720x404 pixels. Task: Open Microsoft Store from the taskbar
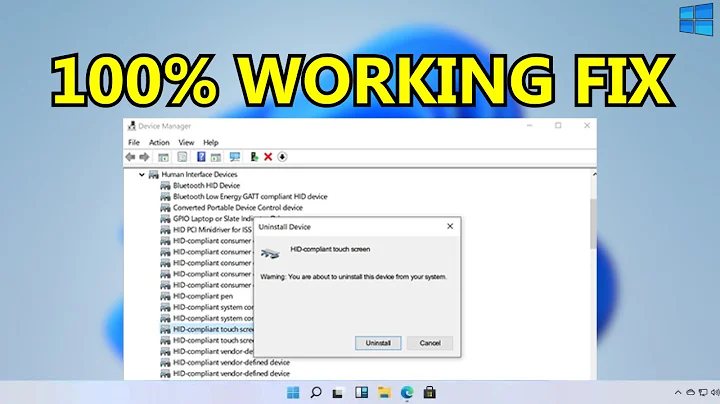(x=430, y=393)
